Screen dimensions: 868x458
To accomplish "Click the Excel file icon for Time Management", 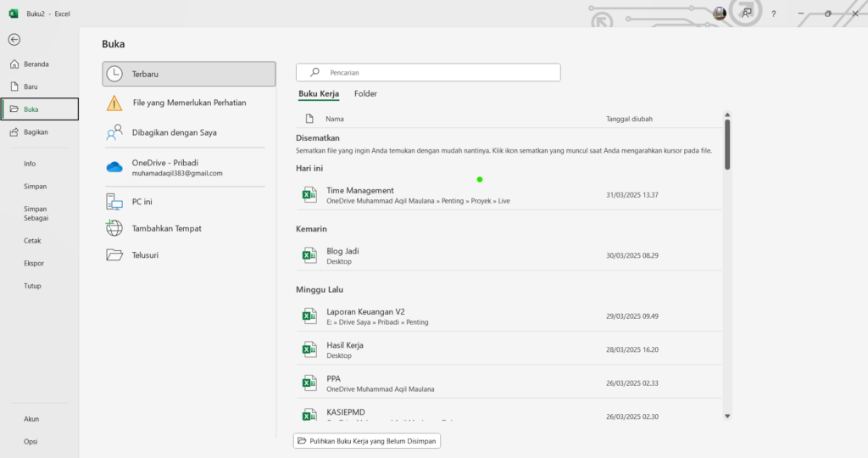I will pyautogui.click(x=309, y=195).
